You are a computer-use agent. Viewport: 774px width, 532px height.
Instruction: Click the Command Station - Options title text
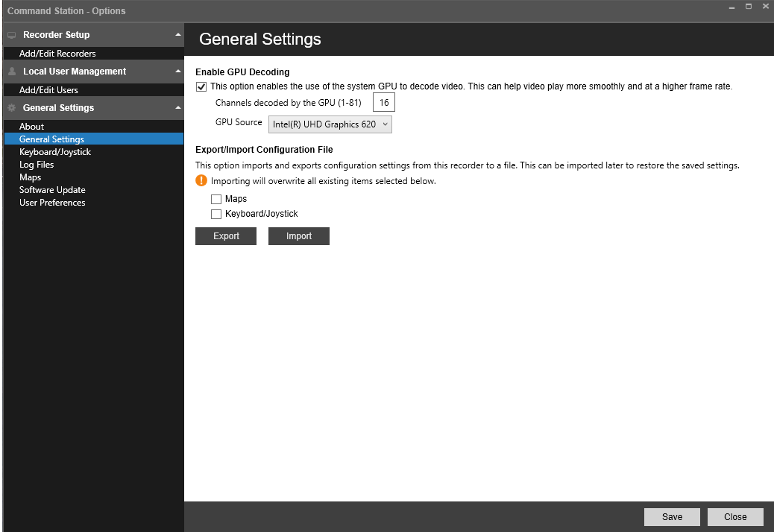pos(66,11)
